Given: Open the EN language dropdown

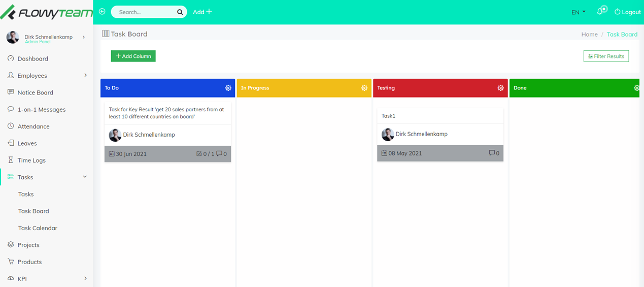Looking at the screenshot, I should tap(578, 12).
